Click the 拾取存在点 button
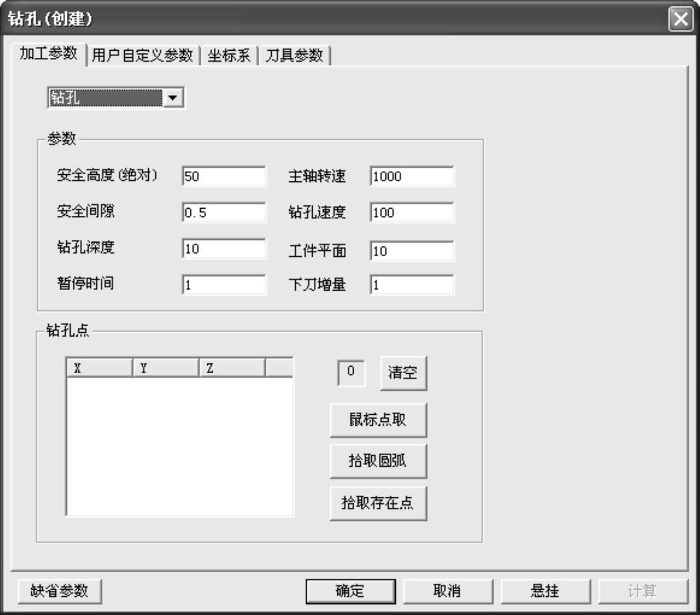The image size is (700, 615). click(x=378, y=503)
